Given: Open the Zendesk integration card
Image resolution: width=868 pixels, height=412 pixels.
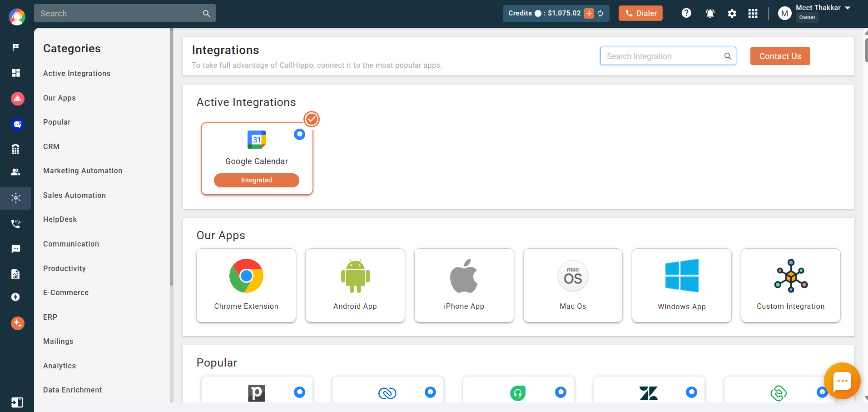Looking at the screenshot, I should tap(649, 390).
